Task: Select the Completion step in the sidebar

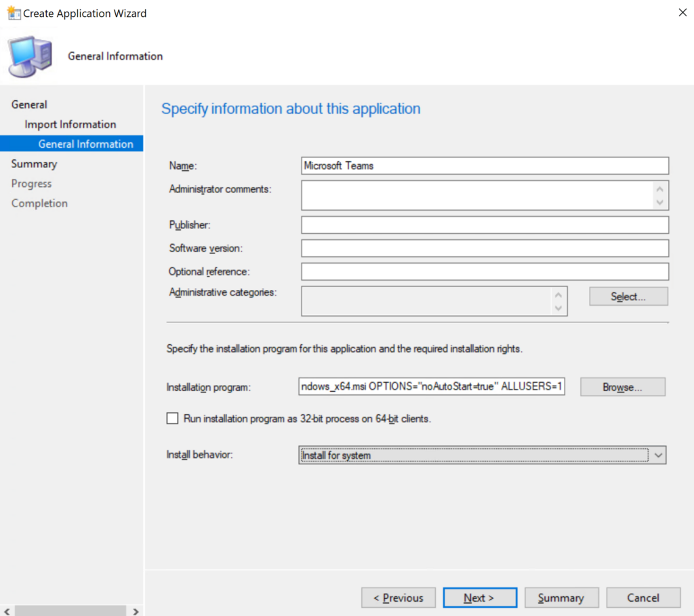Action: (39, 203)
